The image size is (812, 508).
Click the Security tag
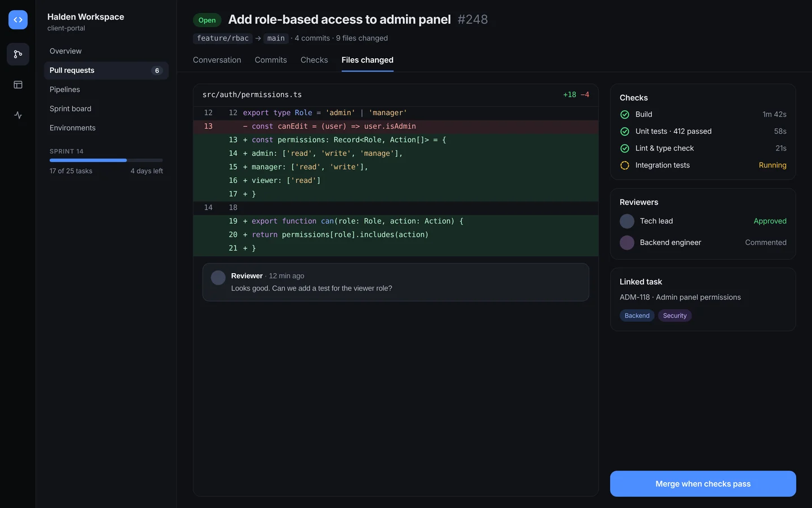675,316
